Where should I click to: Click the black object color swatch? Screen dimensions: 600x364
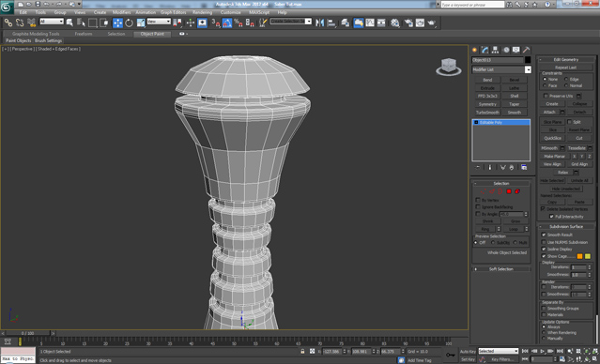pyautogui.click(x=528, y=60)
